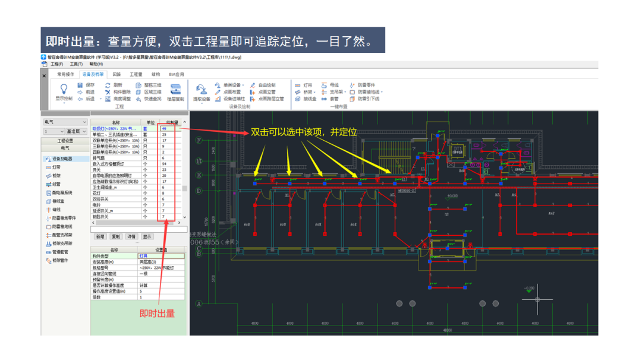Open the 帮助(H) menu

[96, 64]
